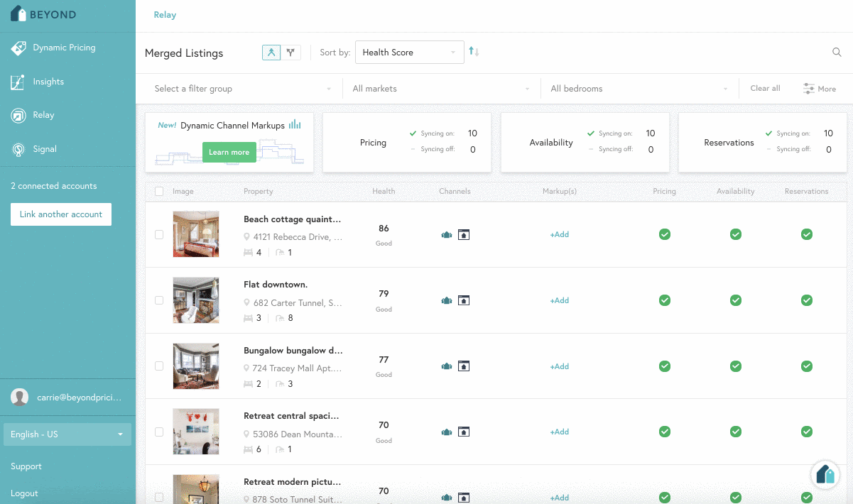
Task: Click booking channel icon for Beach cottage
Action: click(x=464, y=235)
